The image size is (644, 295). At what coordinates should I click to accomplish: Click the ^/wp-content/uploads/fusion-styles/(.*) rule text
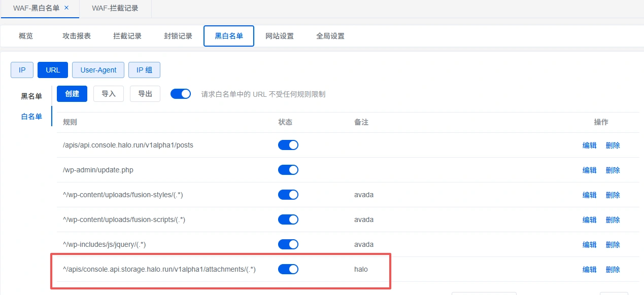pyautogui.click(x=123, y=195)
